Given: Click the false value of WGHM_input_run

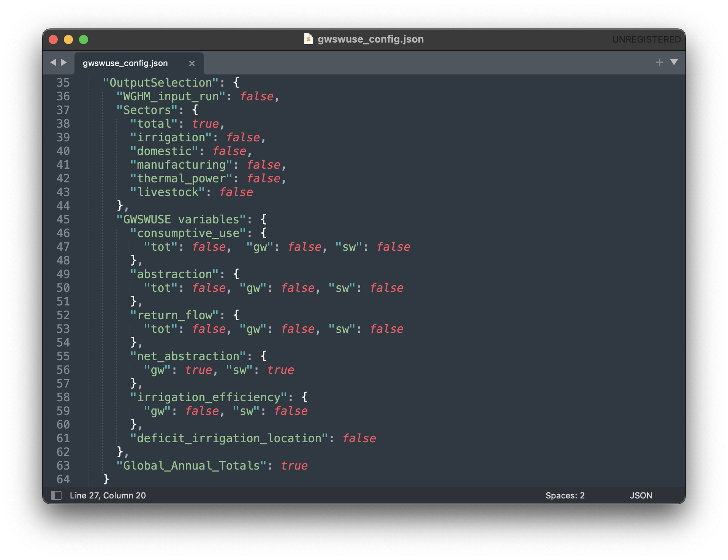Looking at the screenshot, I should (256, 96).
